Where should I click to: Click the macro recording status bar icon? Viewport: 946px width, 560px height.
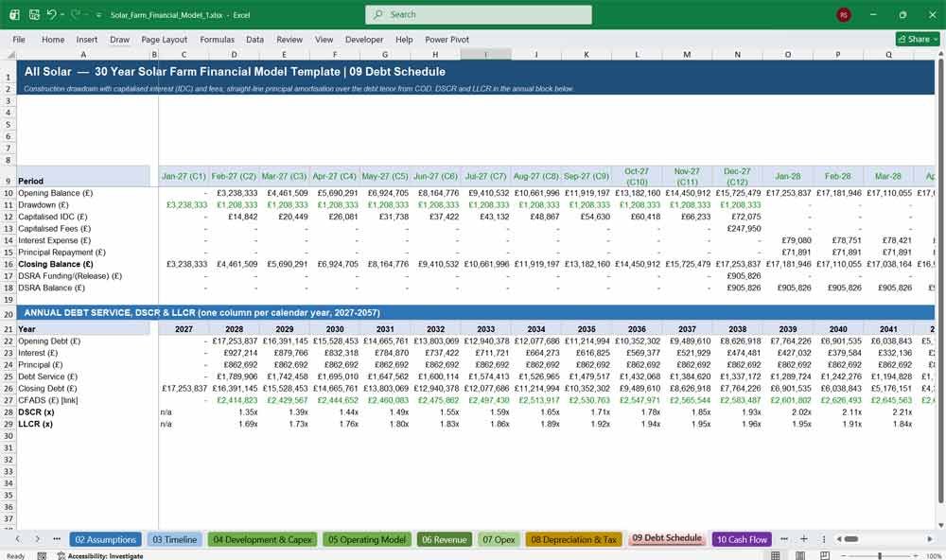(42, 556)
